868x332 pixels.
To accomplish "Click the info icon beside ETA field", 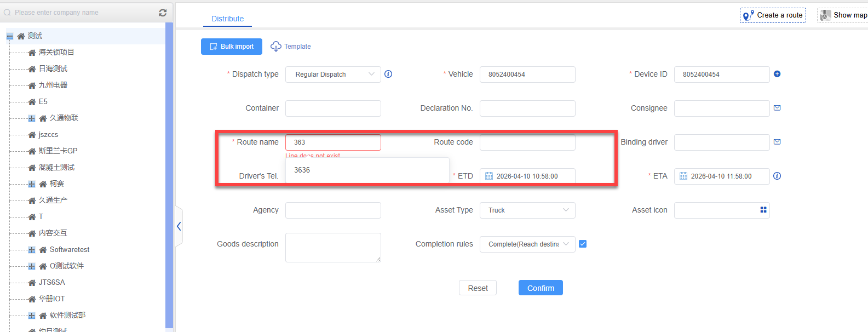I will (x=777, y=176).
